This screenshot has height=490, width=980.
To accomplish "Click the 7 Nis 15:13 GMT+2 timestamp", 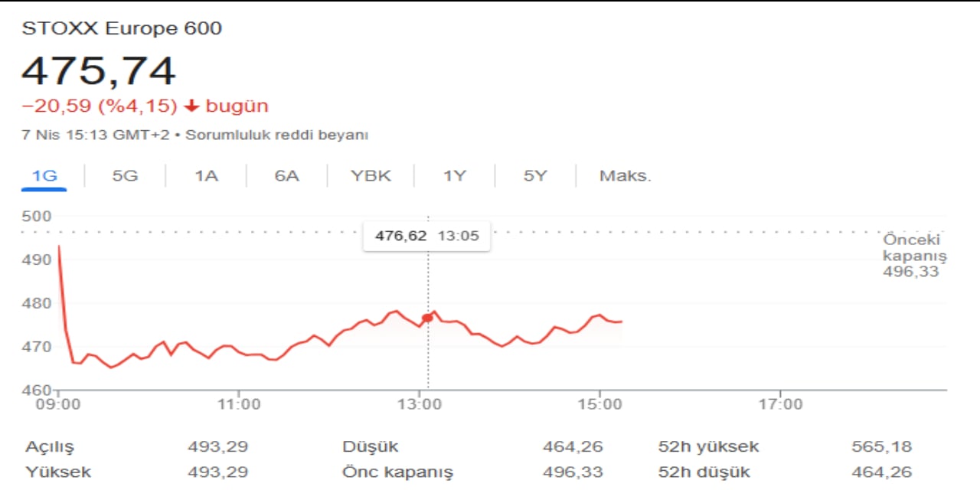I will [97, 135].
